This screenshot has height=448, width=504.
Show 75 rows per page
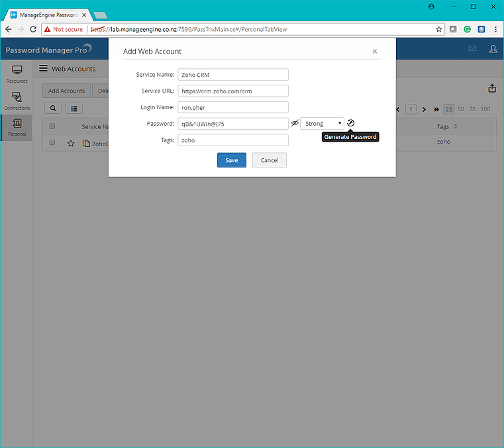(472, 109)
